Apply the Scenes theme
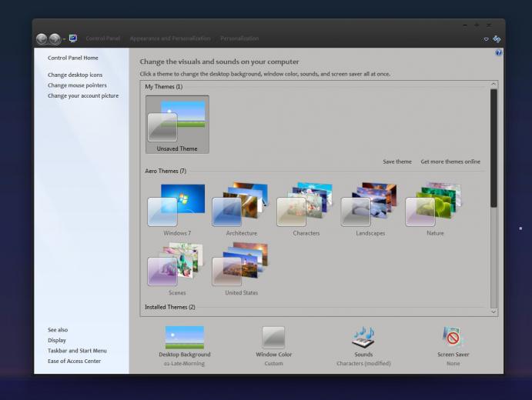The image size is (532, 400). pyautogui.click(x=177, y=268)
